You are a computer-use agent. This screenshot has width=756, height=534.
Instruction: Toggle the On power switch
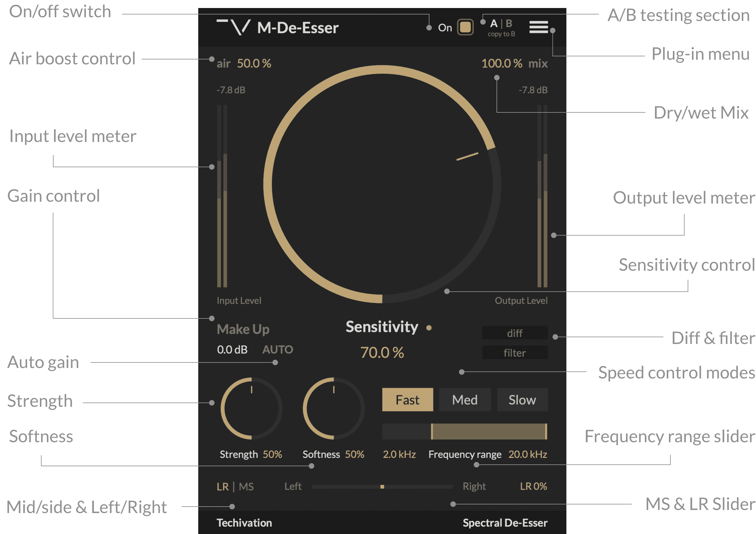click(x=465, y=27)
